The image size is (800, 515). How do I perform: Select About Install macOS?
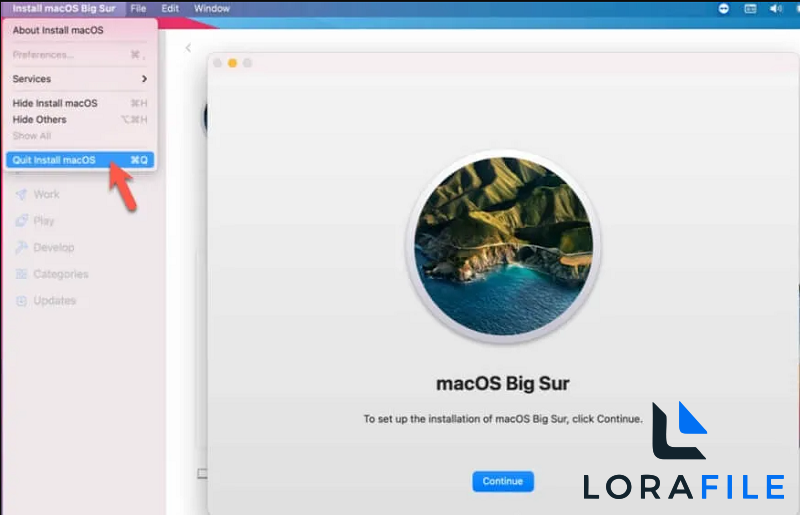click(x=80, y=30)
